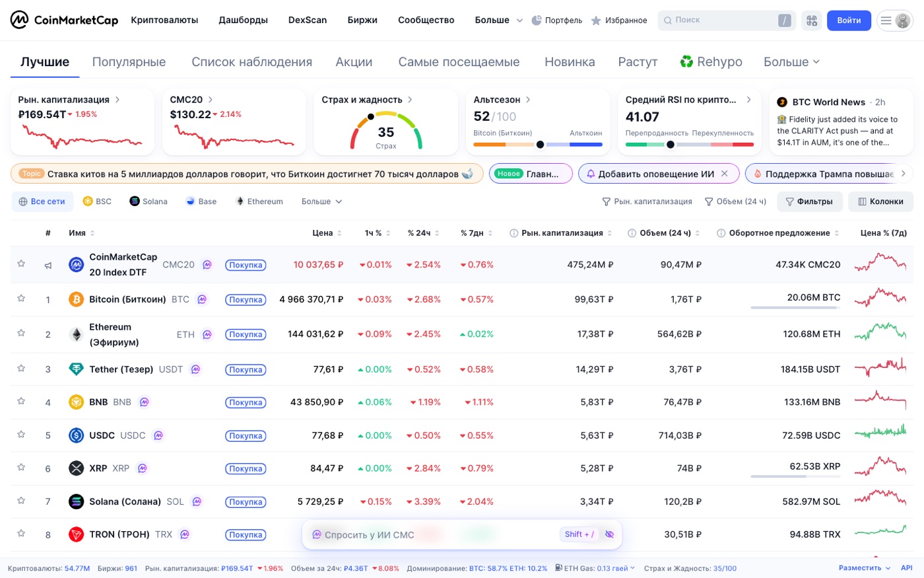Select the BSC network filter
The width and height of the screenshot is (924, 578).
97,201
